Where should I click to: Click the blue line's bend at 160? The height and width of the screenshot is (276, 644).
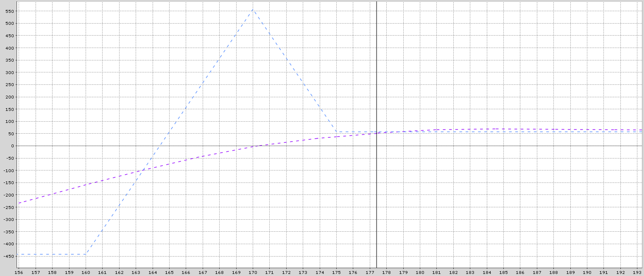coord(86,254)
